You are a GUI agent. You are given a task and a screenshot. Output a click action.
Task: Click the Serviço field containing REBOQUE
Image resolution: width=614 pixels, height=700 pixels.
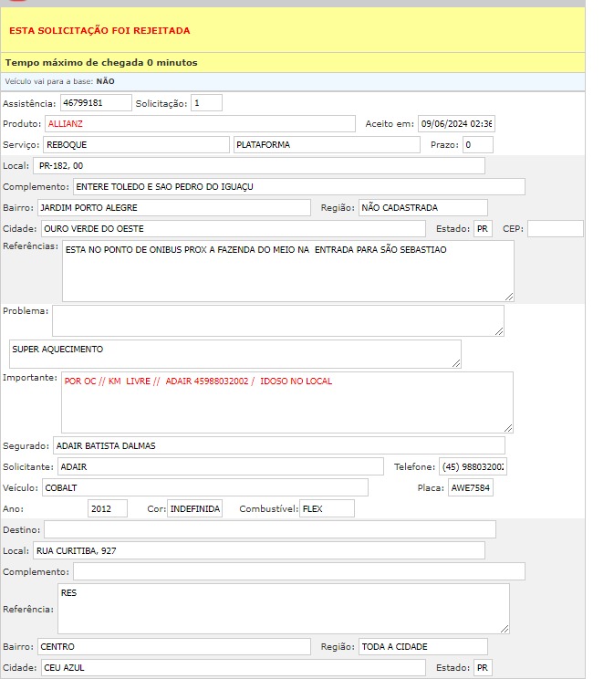click(x=136, y=145)
